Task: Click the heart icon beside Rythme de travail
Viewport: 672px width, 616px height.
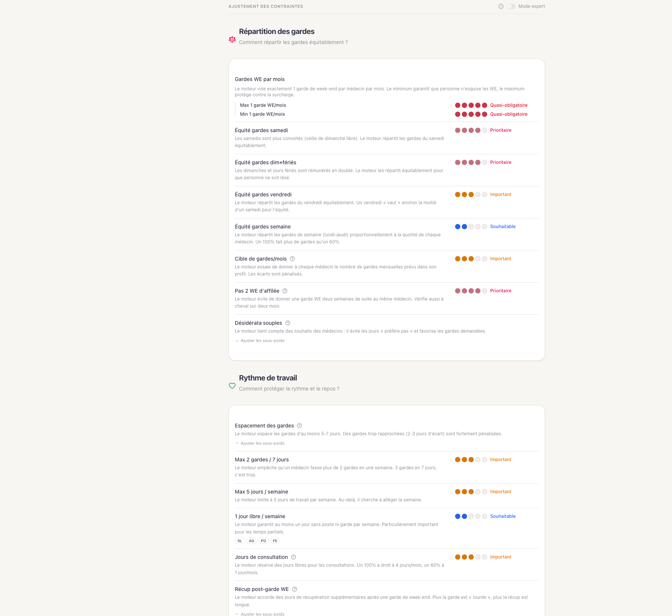Action: point(232,386)
